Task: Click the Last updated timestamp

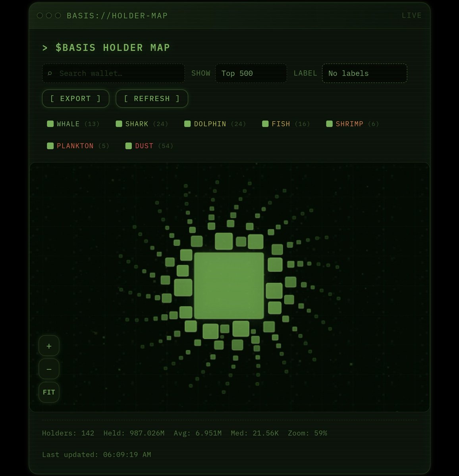Action: coord(96,455)
